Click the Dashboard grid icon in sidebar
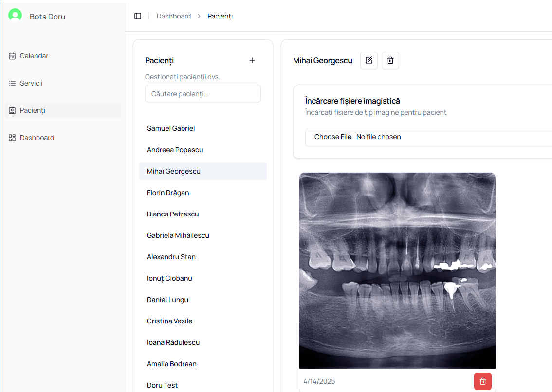 [12, 138]
